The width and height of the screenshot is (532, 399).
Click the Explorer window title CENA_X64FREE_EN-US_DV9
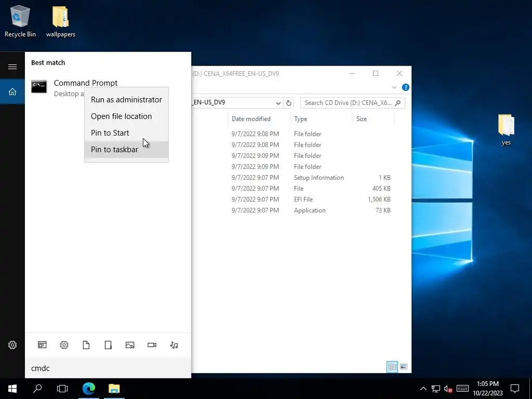click(x=235, y=74)
